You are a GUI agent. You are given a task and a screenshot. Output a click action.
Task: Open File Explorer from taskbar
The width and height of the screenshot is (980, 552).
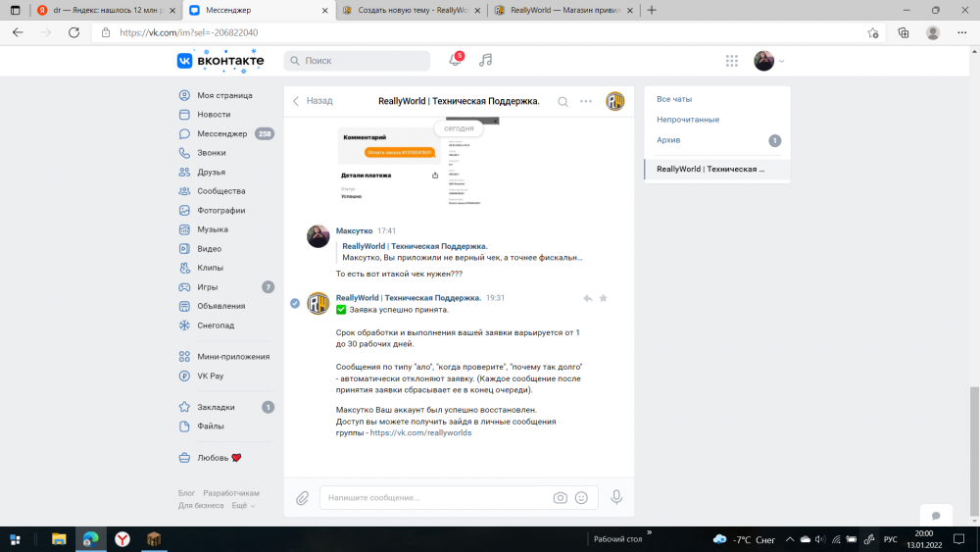tap(59, 539)
